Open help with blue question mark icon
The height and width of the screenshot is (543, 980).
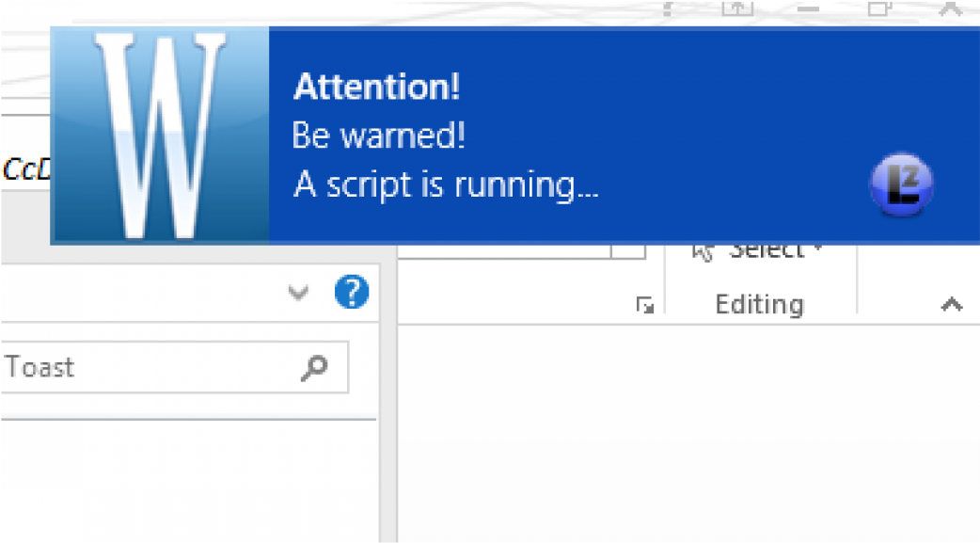[352, 292]
